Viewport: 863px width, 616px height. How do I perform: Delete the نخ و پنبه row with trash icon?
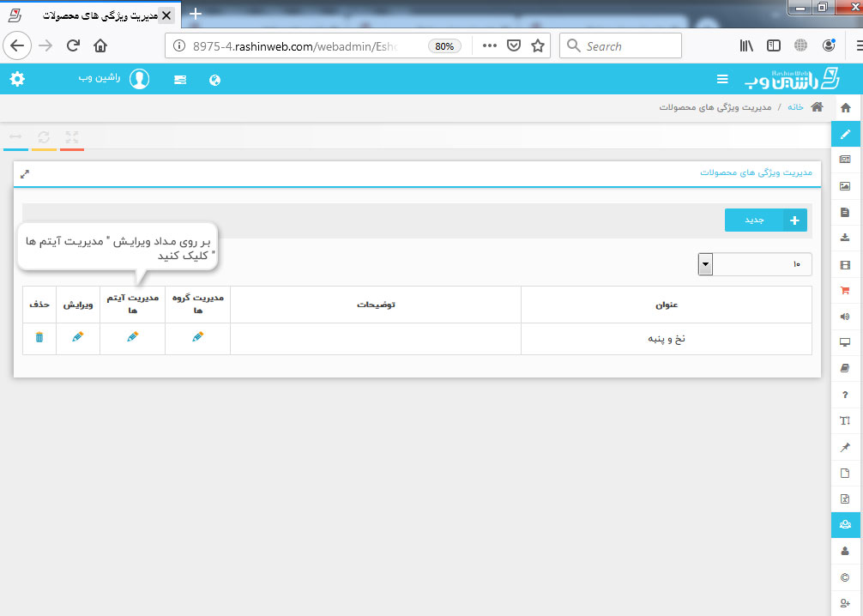(x=39, y=337)
